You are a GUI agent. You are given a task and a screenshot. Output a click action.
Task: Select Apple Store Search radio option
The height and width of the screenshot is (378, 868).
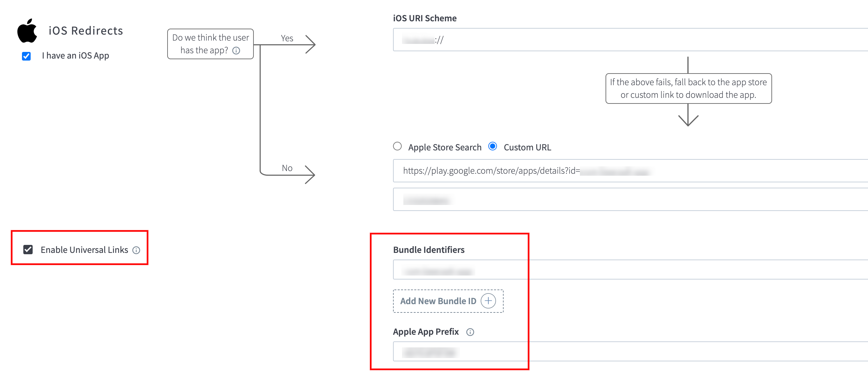[397, 146]
